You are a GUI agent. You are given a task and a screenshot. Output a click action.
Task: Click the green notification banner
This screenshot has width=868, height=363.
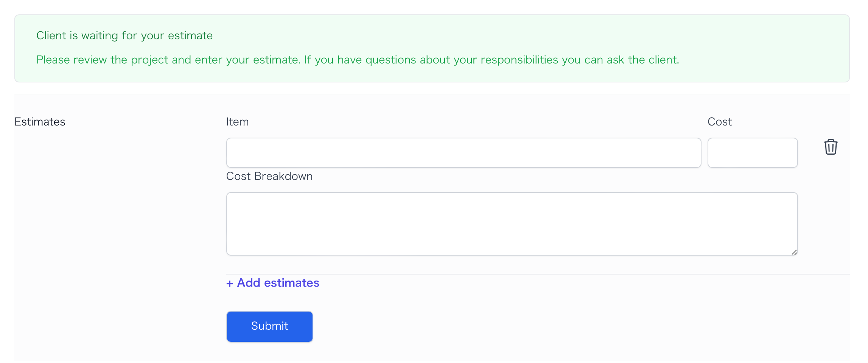tap(434, 48)
